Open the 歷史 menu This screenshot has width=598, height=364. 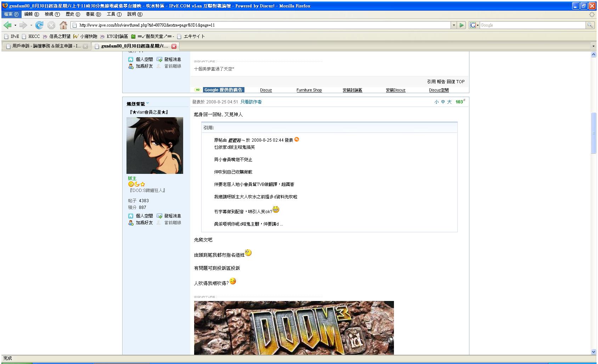(73, 14)
